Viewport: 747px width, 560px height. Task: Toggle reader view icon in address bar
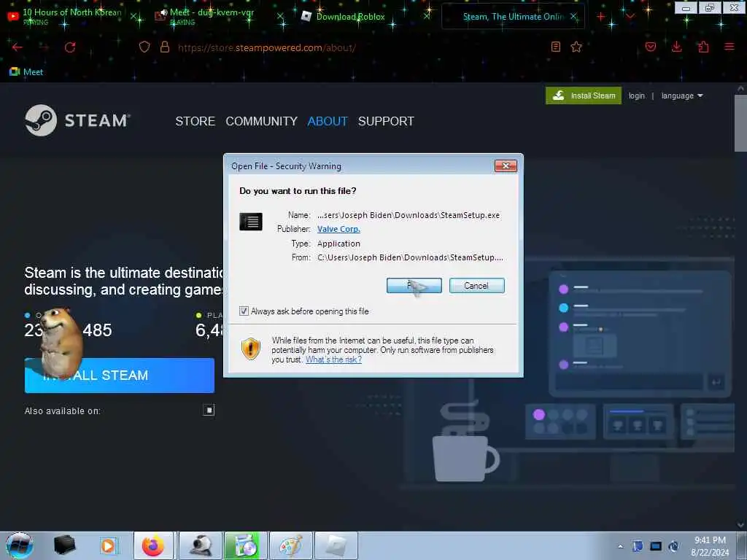point(555,47)
